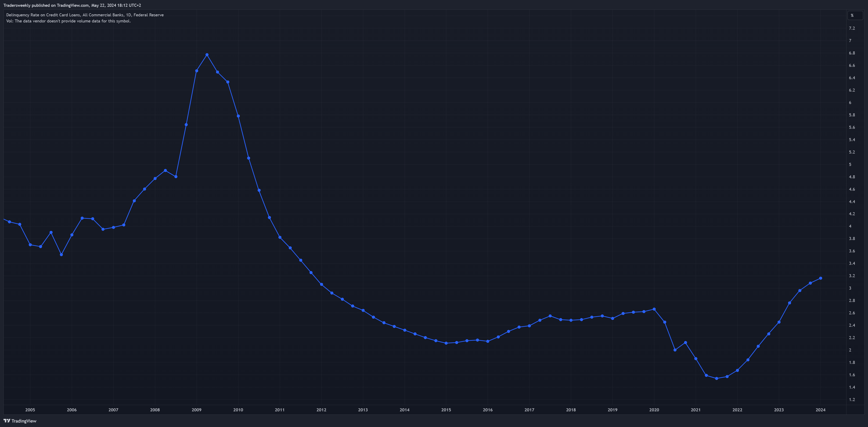Click the 2005 year label on time axis
The width and height of the screenshot is (868, 427).
[30, 410]
